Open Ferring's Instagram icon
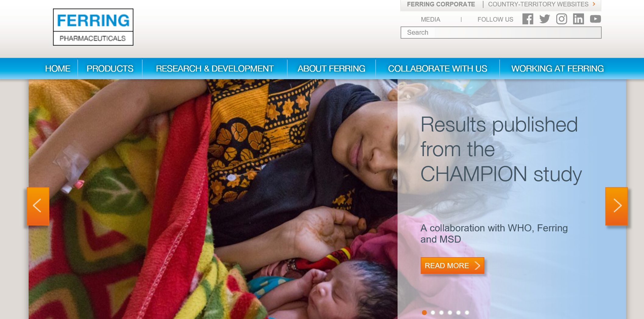Screen dimensions: 644x319 pyautogui.click(x=561, y=19)
